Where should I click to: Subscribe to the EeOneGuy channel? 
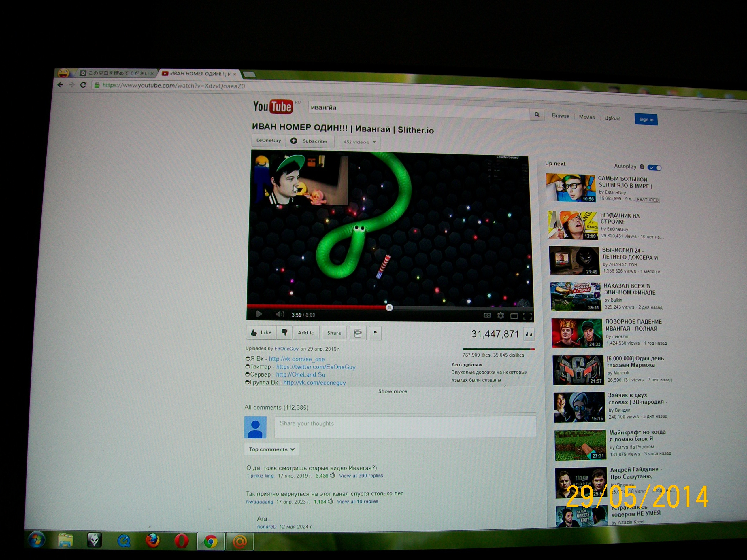[310, 141]
